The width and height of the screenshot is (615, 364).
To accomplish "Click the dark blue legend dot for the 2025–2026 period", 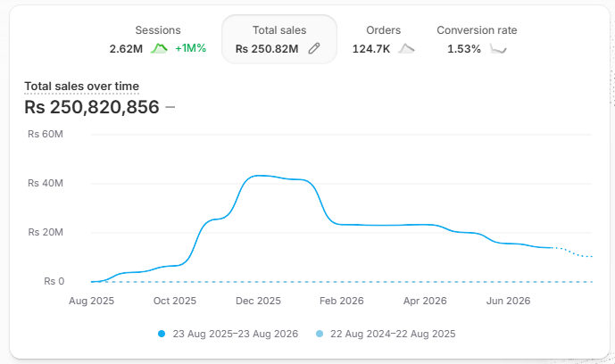I will click(162, 334).
